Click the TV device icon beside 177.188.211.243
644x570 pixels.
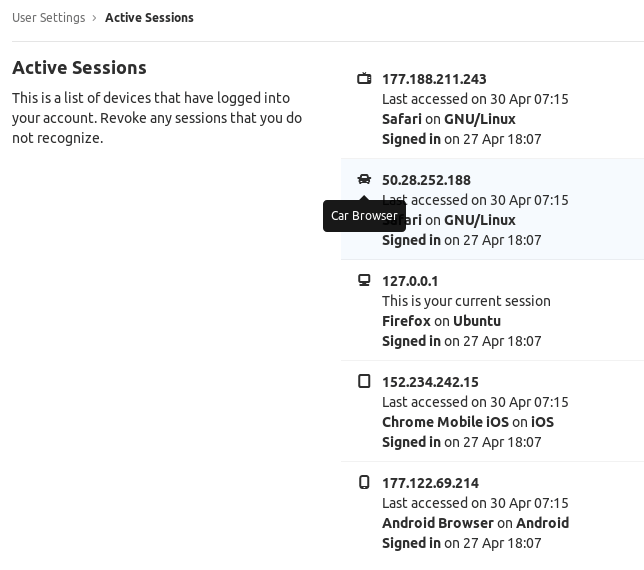(x=364, y=79)
